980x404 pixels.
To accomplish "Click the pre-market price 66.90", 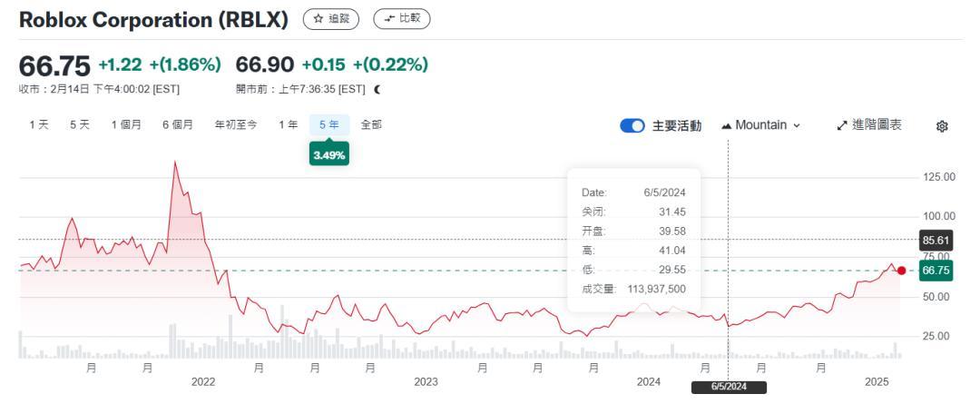I will point(264,64).
